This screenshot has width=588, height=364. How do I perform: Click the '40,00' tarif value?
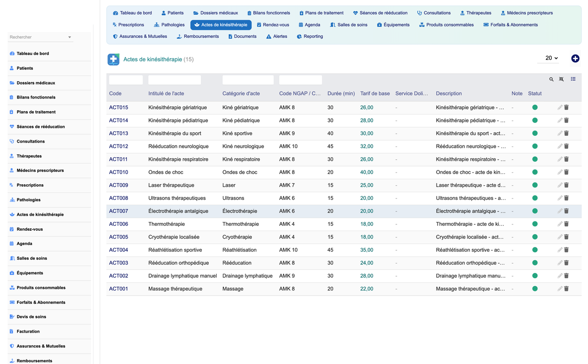click(x=367, y=172)
